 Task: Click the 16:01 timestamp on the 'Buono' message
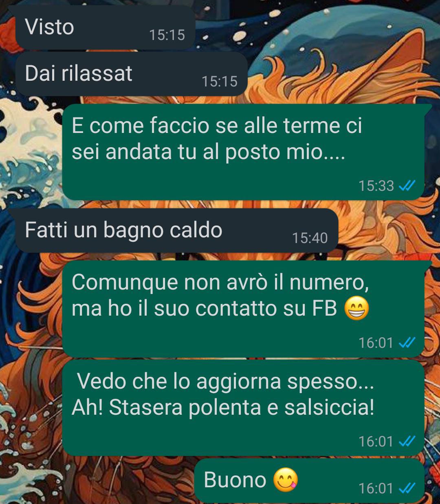pos(376,488)
